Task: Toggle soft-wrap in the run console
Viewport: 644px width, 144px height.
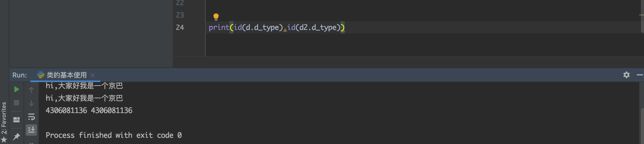Action: [31, 117]
